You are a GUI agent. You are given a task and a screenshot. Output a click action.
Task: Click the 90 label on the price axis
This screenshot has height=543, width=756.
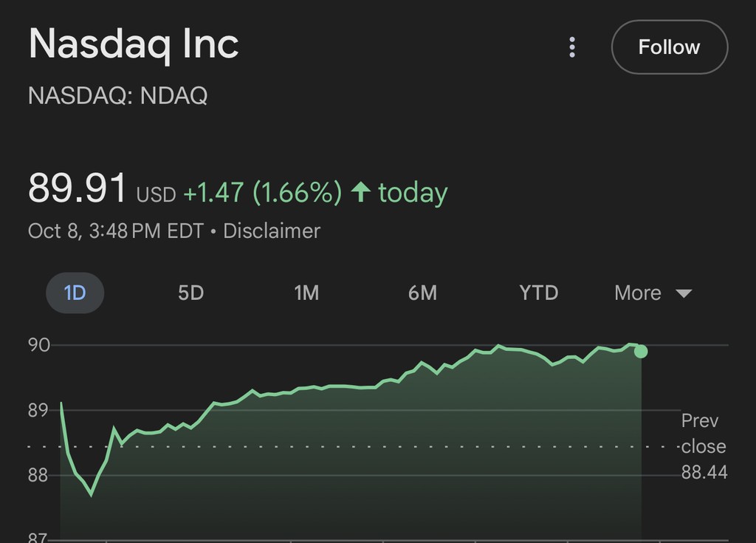coord(39,345)
